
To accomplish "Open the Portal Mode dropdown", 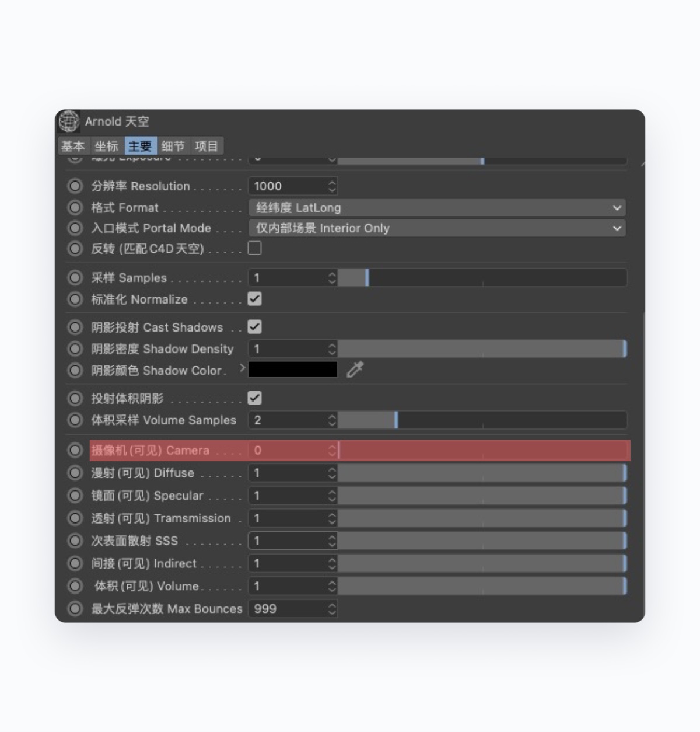I will 437,228.
